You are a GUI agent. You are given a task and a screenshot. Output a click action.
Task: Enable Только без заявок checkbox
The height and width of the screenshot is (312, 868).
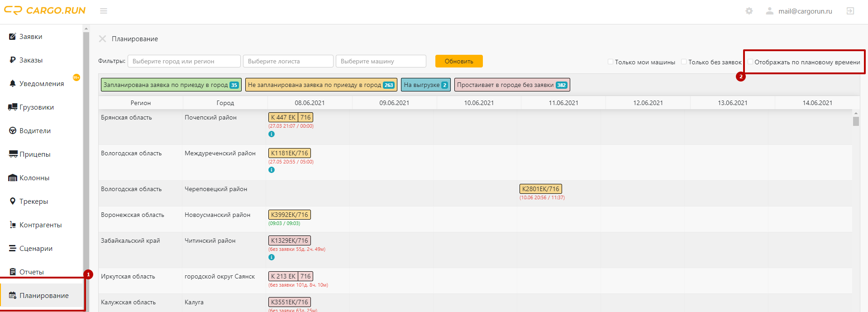point(684,62)
